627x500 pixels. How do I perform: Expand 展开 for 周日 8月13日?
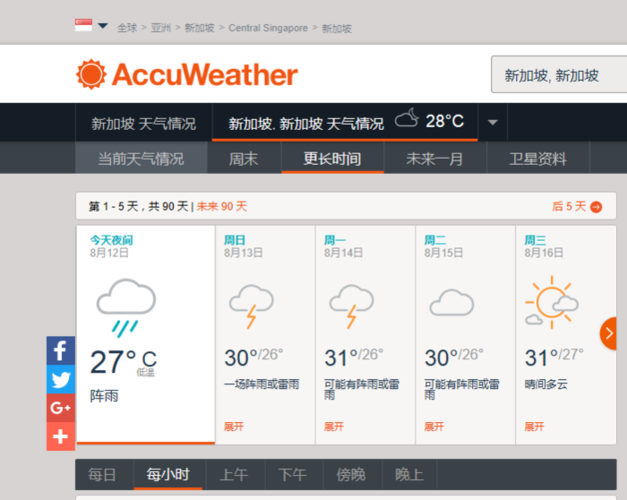[x=234, y=426]
